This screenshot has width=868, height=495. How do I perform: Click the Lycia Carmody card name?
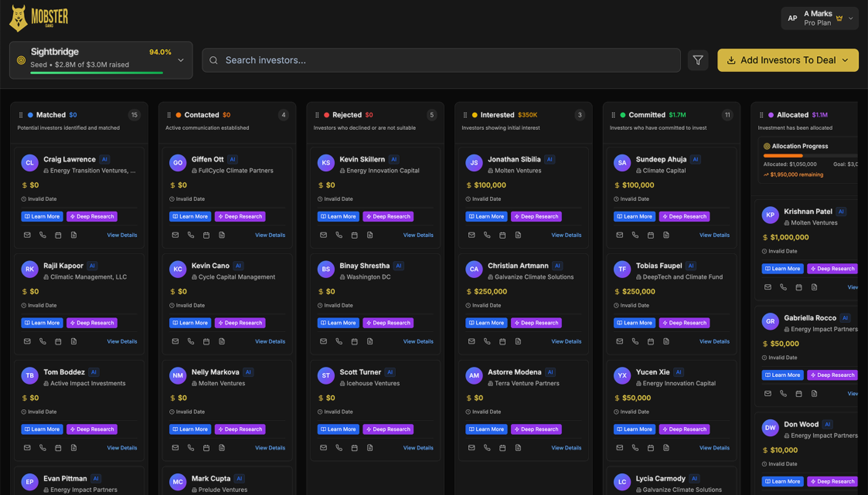coord(660,479)
